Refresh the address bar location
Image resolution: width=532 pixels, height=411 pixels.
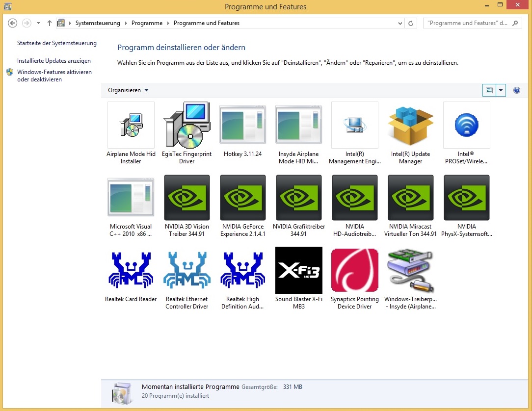tap(411, 23)
